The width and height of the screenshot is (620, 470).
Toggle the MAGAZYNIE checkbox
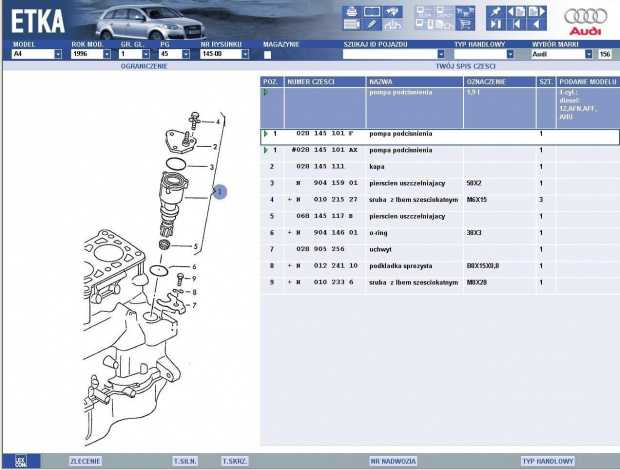(267, 55)
